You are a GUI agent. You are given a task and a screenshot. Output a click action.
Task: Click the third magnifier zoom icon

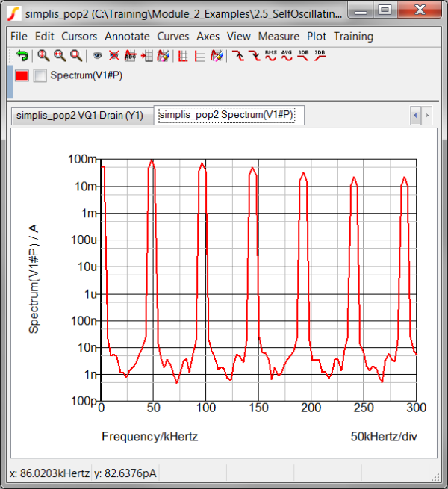pos(75,55)
